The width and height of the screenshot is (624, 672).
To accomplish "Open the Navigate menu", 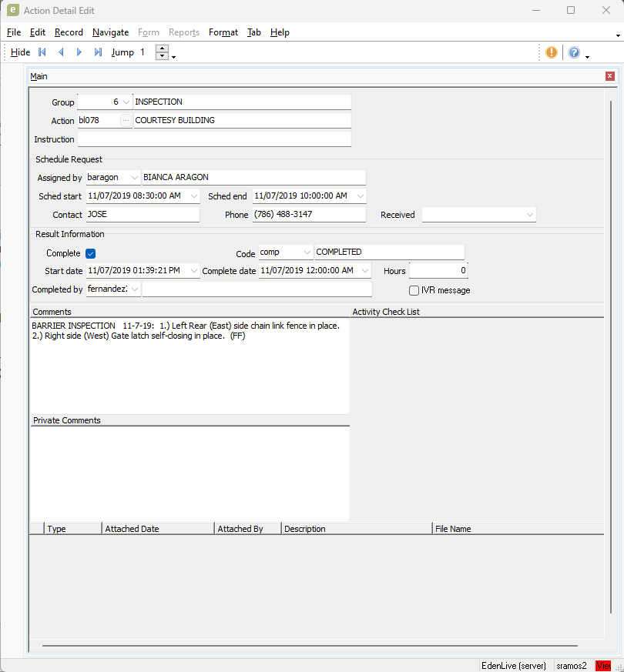I will click(110, 32).
